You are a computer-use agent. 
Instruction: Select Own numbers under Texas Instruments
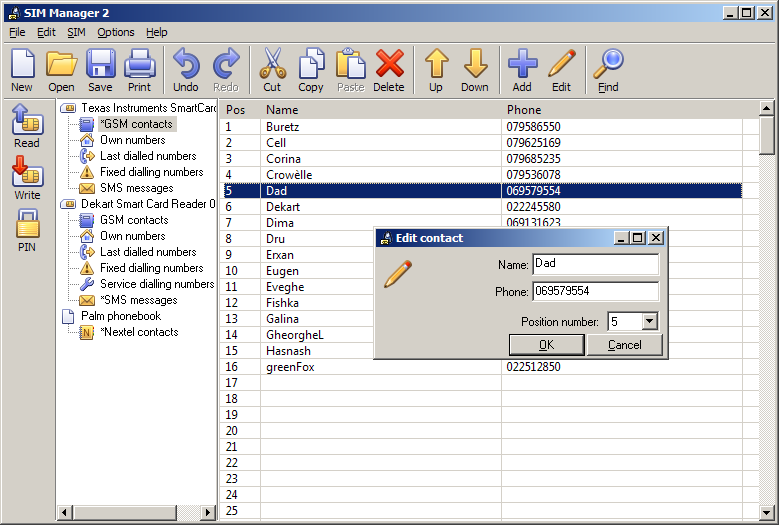click(133, 140)
